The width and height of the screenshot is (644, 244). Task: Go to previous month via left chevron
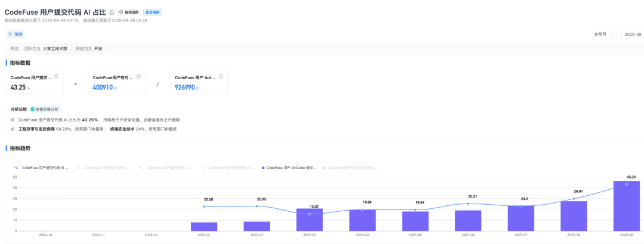coord(621,35)
